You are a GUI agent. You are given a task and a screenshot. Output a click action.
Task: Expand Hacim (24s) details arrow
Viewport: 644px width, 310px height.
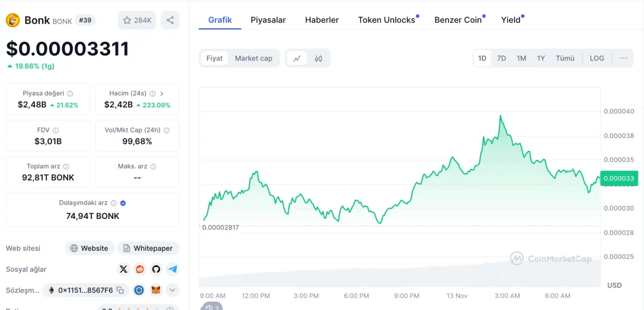click(162, 93)
